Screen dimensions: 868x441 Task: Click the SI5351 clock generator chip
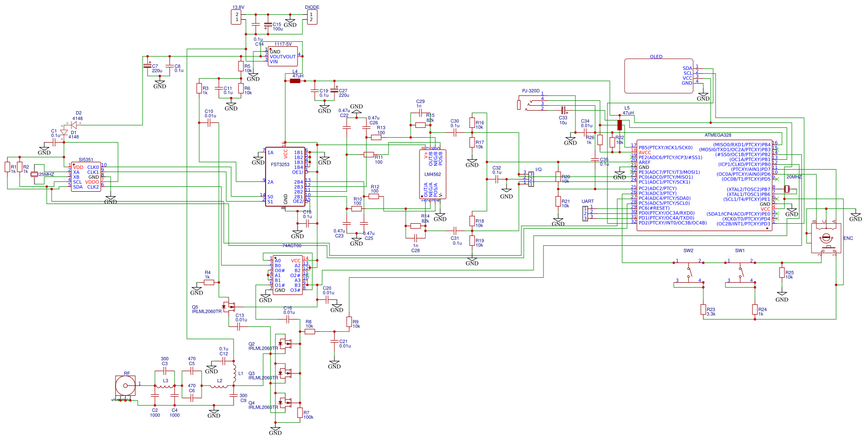click(86, 177)
